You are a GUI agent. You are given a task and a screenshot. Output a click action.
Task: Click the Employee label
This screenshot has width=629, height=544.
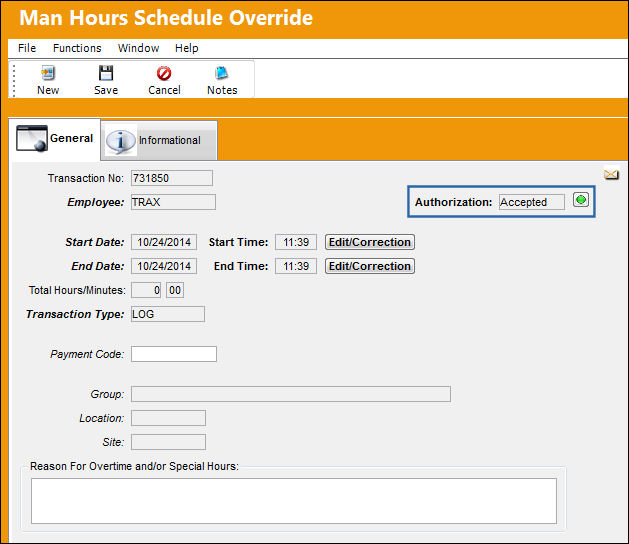pos(95,202)
